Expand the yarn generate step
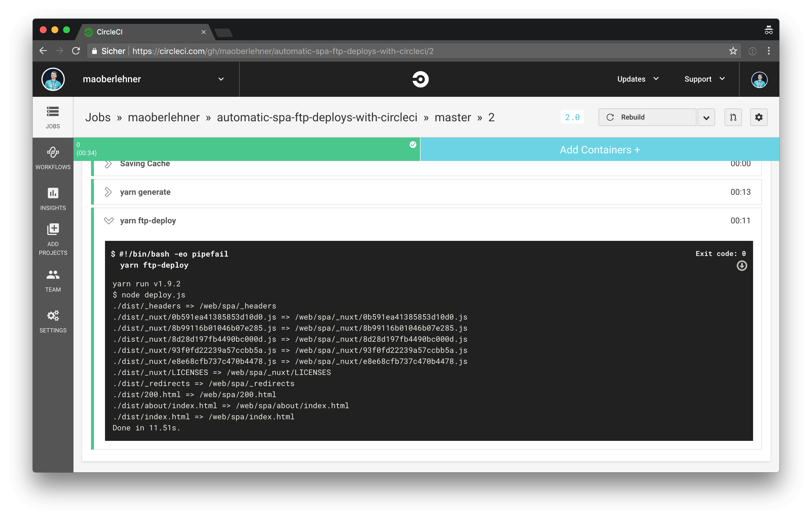Screen dimensions: 812x519 click(108, 192)
